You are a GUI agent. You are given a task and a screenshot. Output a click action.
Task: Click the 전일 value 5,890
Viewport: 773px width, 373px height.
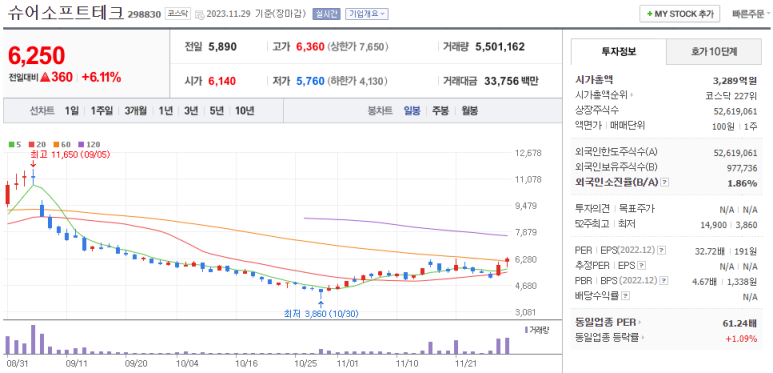tap(222, 47)
